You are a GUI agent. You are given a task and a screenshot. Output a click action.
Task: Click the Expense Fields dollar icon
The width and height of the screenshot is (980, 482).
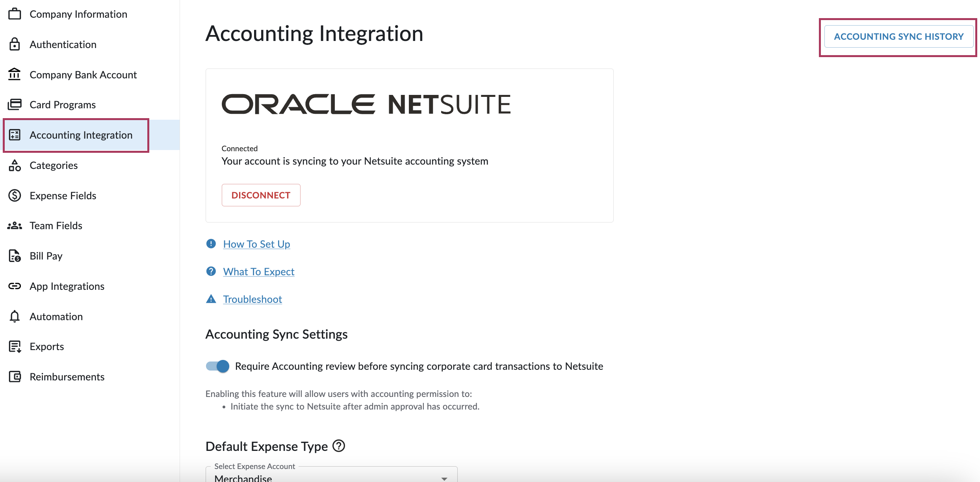coord(15,195)
